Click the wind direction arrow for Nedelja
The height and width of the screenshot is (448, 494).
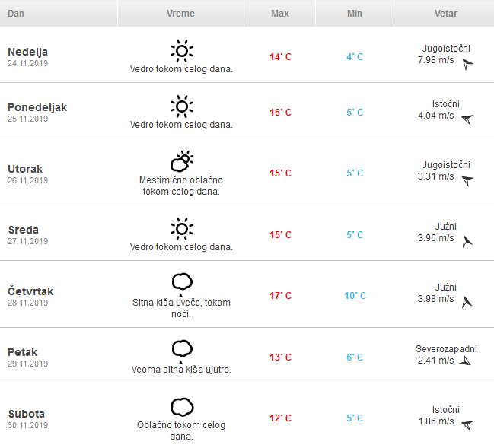click(467, 64)
